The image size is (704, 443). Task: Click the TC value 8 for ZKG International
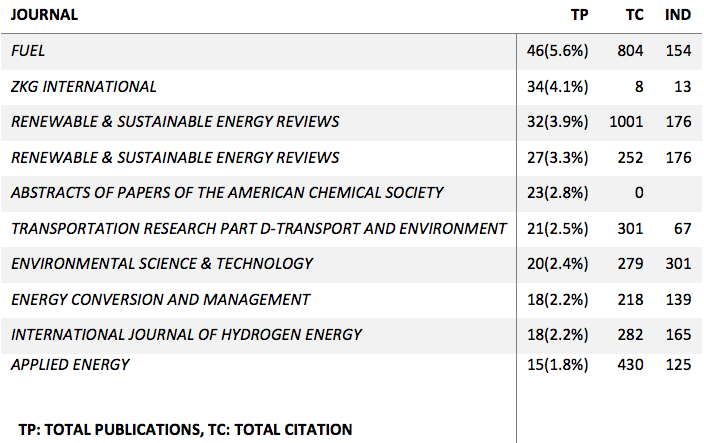(639, 86)
